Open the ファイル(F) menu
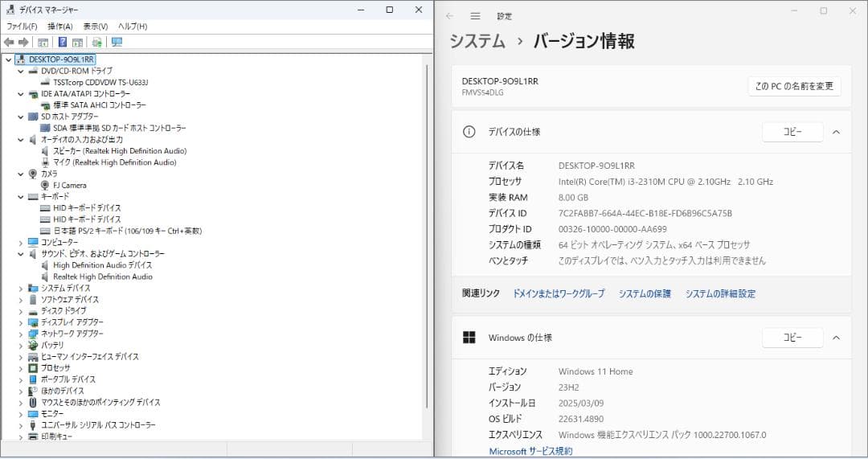This screenshot has height=459, width=868. click(23, 26)
